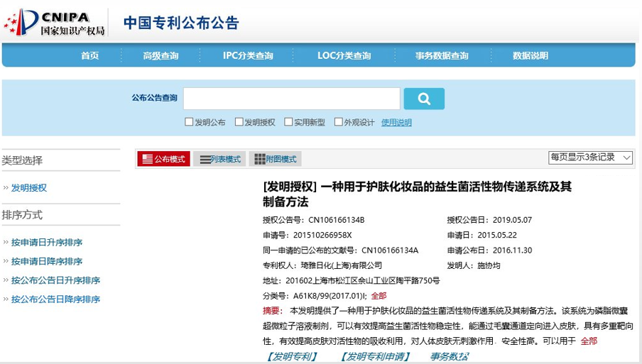Open 事务数据查询 in the navigation bar

pyautogui.click(x=442, y=55)
